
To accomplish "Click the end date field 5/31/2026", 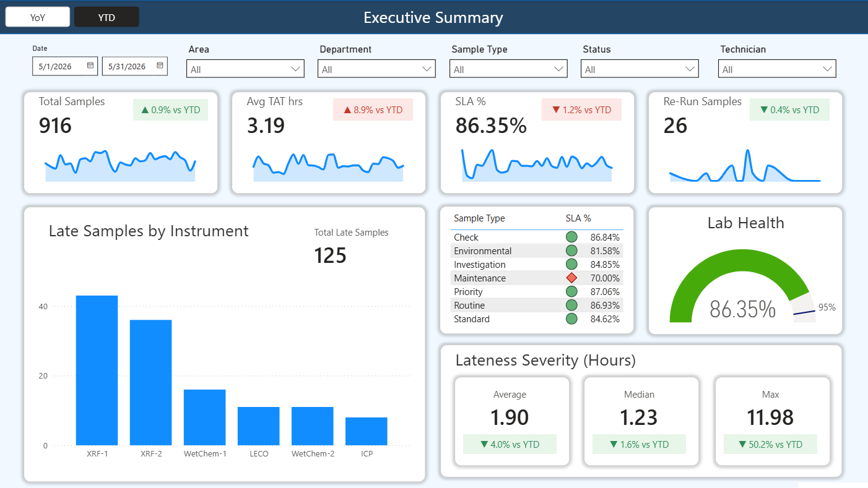I will [135, 66].
